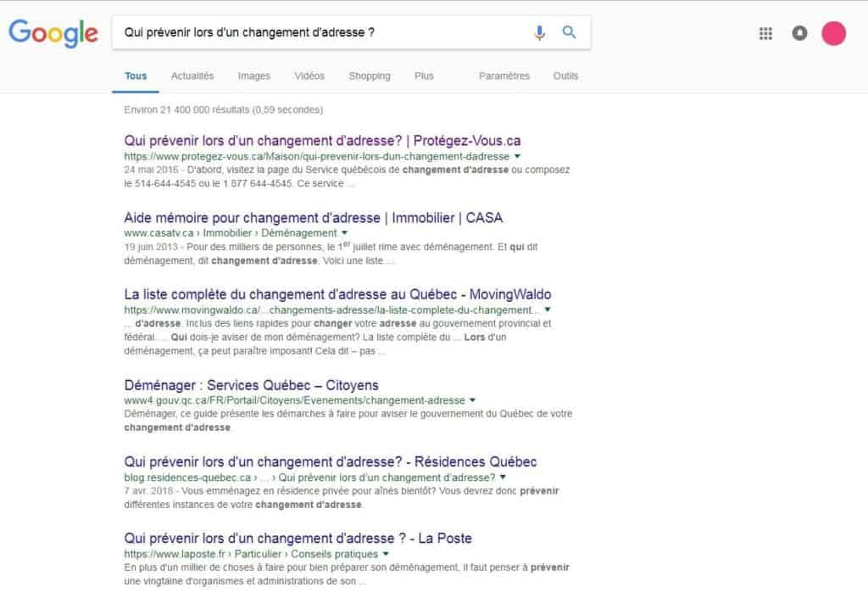Click the magnifying glass search button
This screenshot has height=592, width=868.
pyautogui.click(x=569, y=32)
